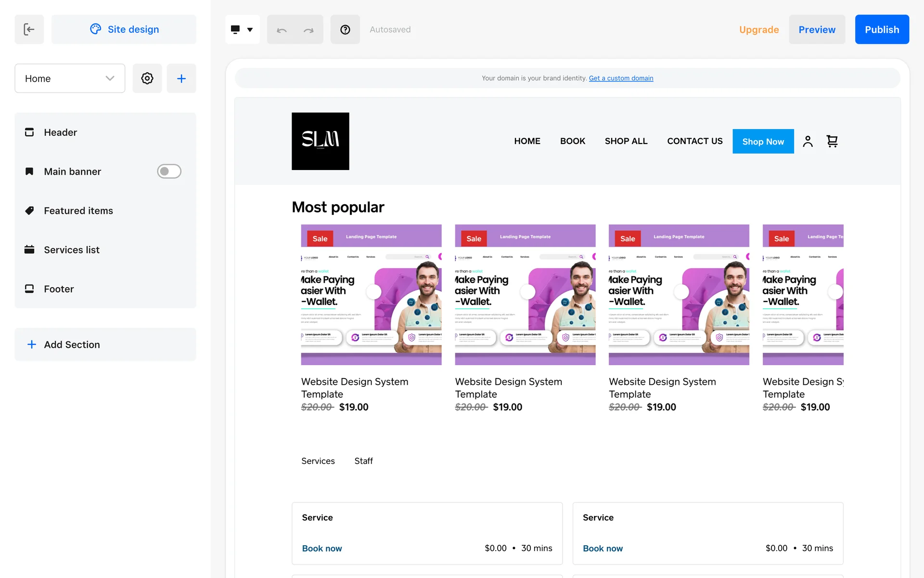Image resolution: width=924 pixels, height=578 pixels.
Task: Open the help question mark icon
Action: [x=345, y=30]
